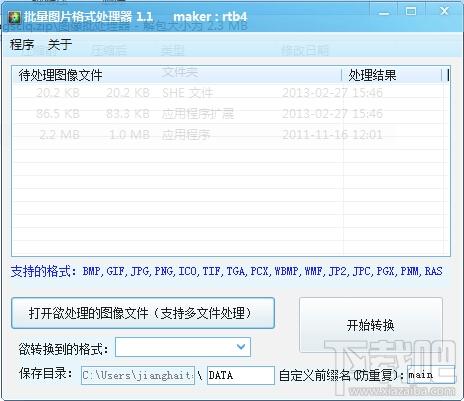
Task: Click the DATA folder name field
Action: [x=241, y=375]
